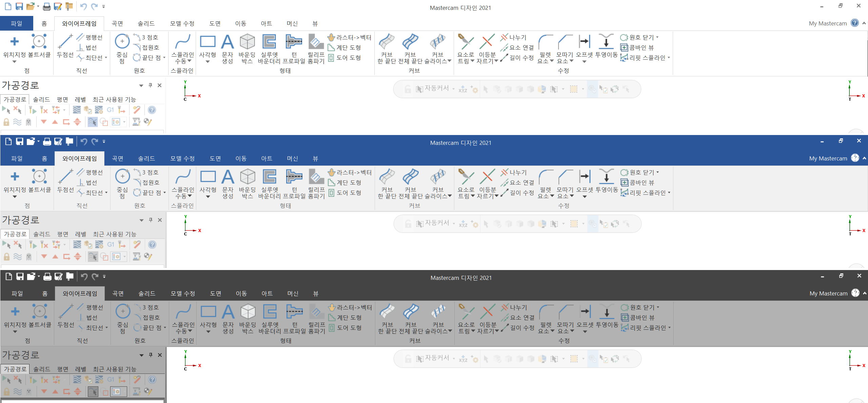Click the Save icon in the blue title bar
The height and width of the screenshot is (403, 868).
(20, 141)
